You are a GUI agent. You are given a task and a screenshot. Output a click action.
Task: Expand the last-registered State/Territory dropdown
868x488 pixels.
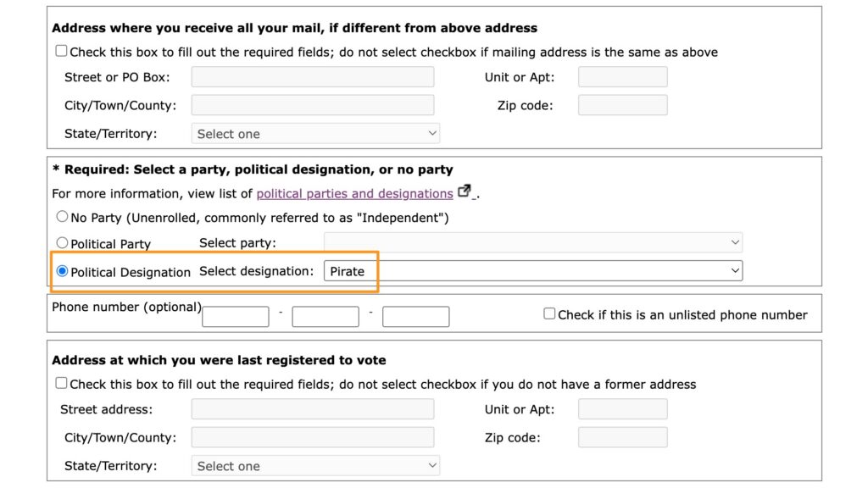coord(315,465)
